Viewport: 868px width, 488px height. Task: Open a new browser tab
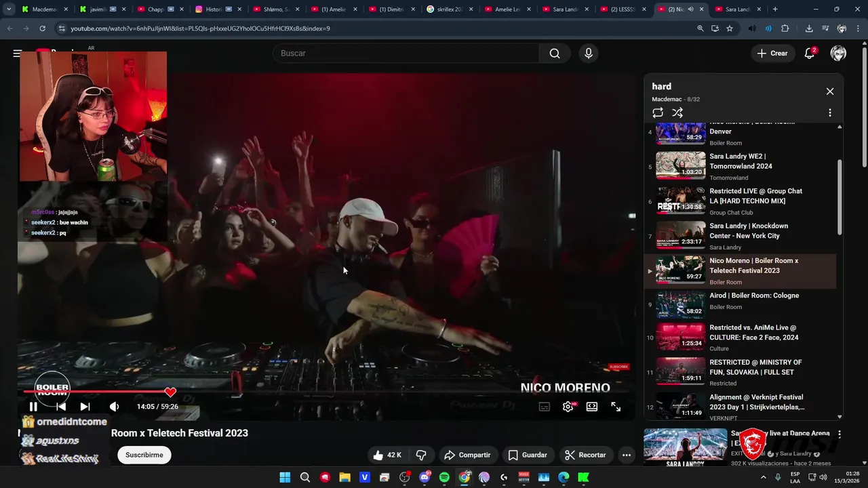point(775,9)
